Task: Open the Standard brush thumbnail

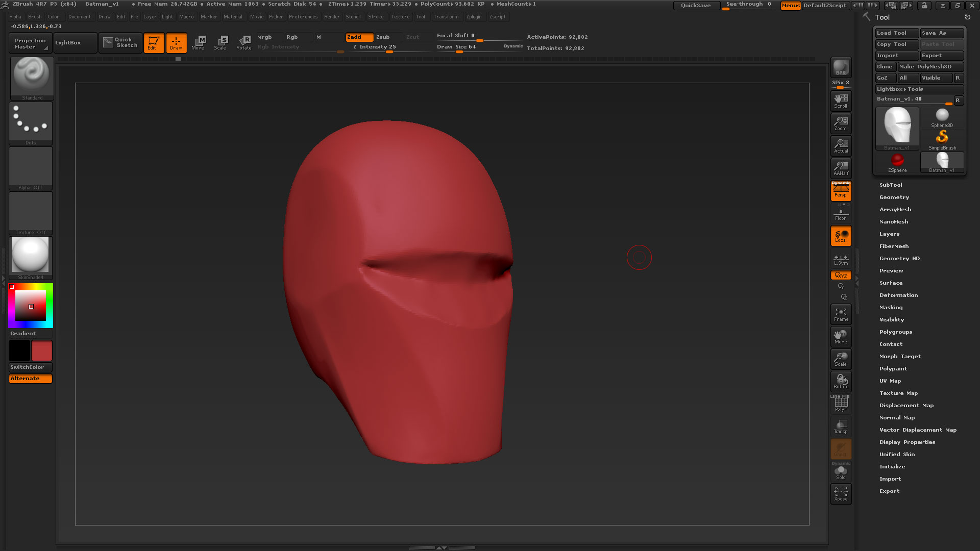Action: point(32,78)
